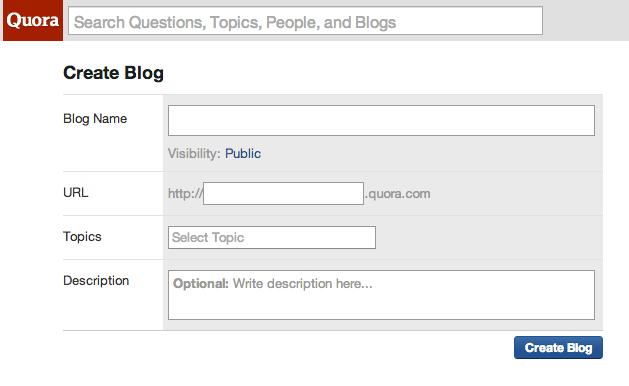Click the http:// prefix text

click(185, 193)
